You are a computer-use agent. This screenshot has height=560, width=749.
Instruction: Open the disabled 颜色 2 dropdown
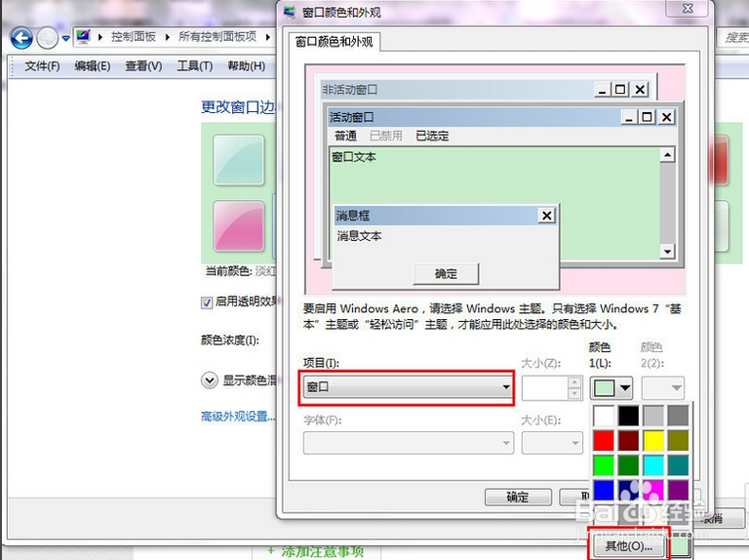[x=662, y=388]
